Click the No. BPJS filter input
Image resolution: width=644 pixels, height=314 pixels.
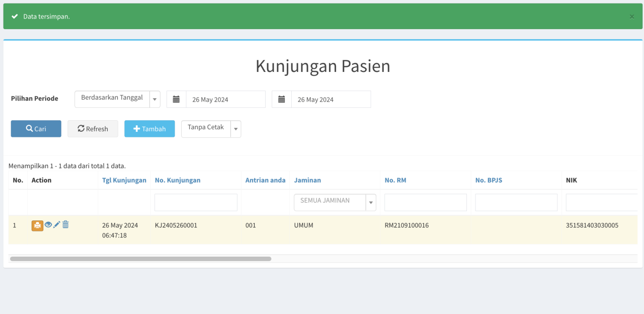click(516, 202)
